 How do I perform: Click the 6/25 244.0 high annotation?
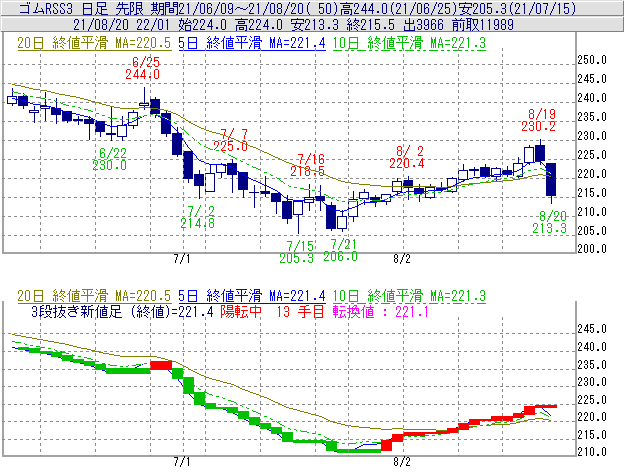[x=143, y=68]
